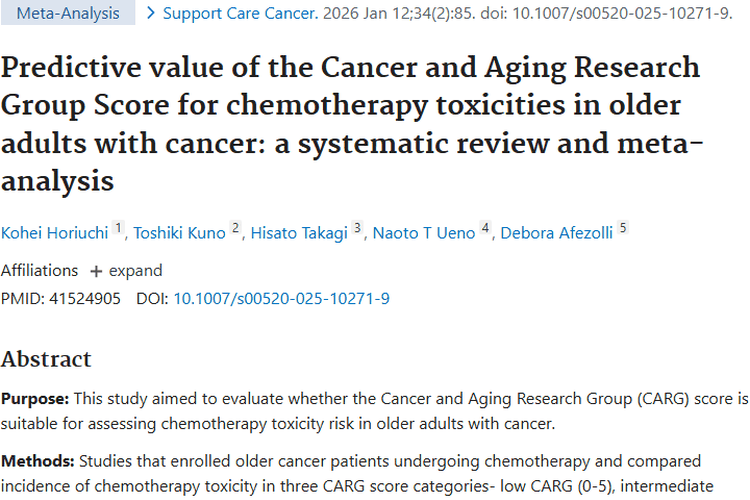The height and width of the screenshot is (500, 750).
Task: Click the article title heading
Action: coord(350,125)
